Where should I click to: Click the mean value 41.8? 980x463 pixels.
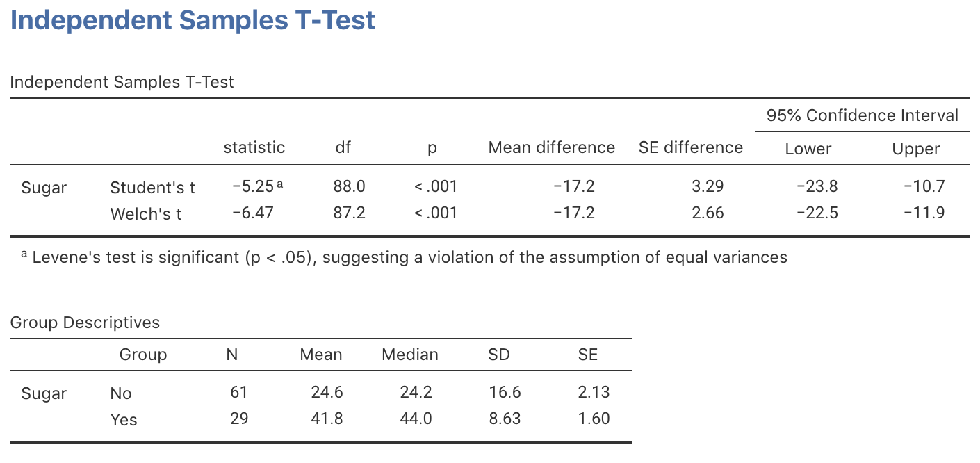pos(326,419)
